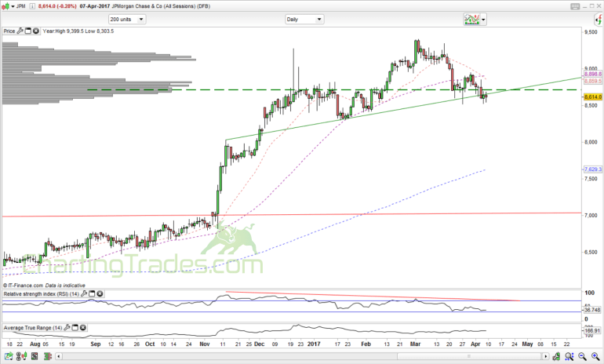The image size is (604, 364).
Task: Click the instrument info icon beside JPM
Action: [32, 6]
